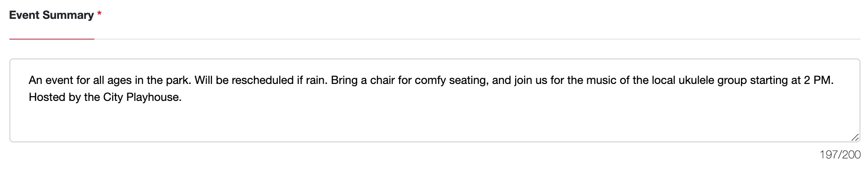Focus the Event Summary text area

434,100
